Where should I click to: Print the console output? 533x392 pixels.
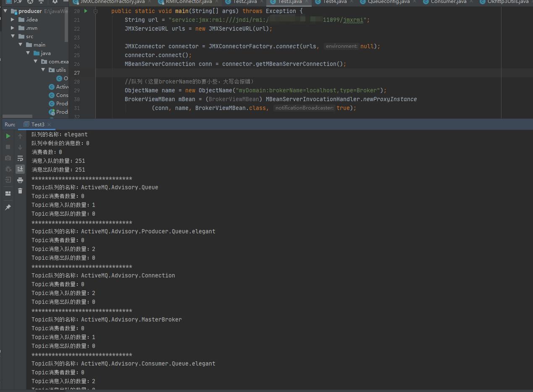[x=20, y=180]
